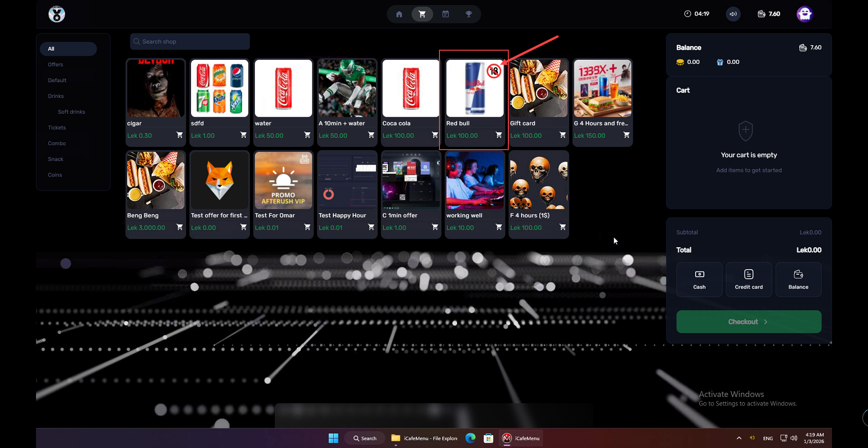Select the Soft drinks subcategory
Viewport: 868px width, 448px height.
pyautogui.click(x=72, y=112)
